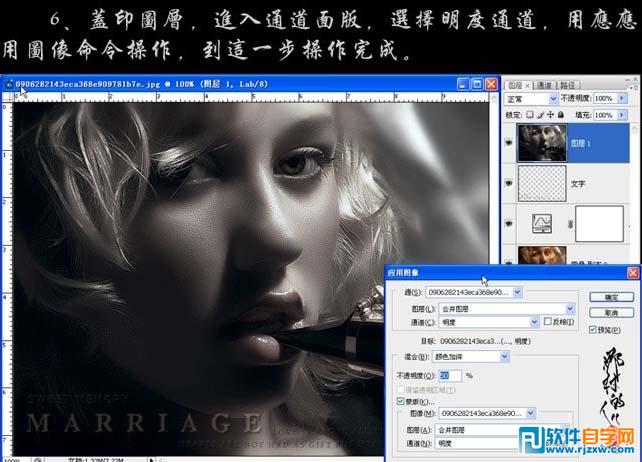Minimize the image document window
Viewport: 642px width, 462px height.
463,84
